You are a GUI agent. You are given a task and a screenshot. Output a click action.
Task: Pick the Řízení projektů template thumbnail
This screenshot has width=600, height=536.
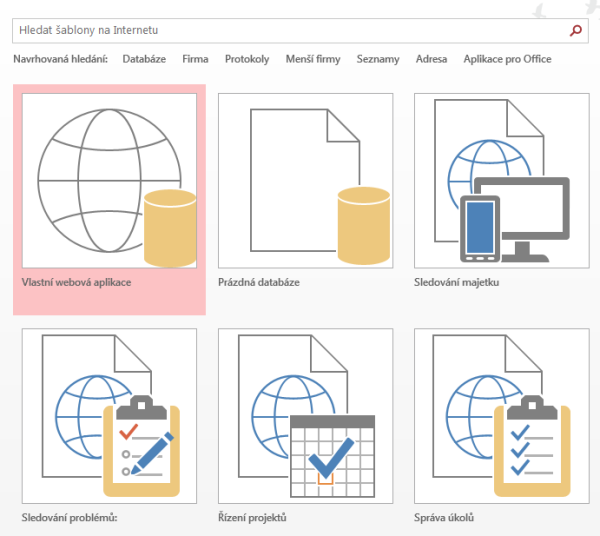tap(306, 416)
